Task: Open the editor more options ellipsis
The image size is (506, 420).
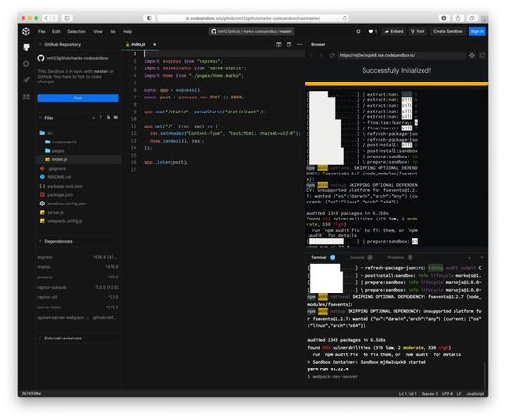Action: (299, 45)
